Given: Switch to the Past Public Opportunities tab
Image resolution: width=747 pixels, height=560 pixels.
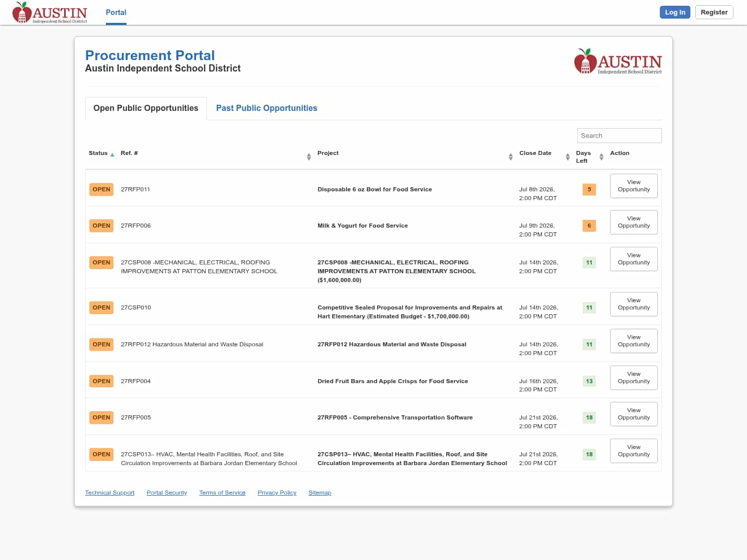Looking at the screenshot, I should coord(267,108).
